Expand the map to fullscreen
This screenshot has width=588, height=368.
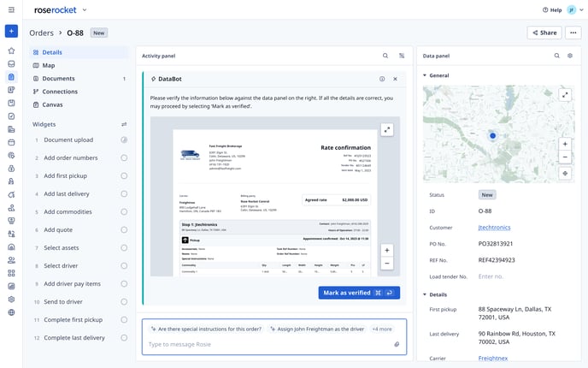coord(565,95)
